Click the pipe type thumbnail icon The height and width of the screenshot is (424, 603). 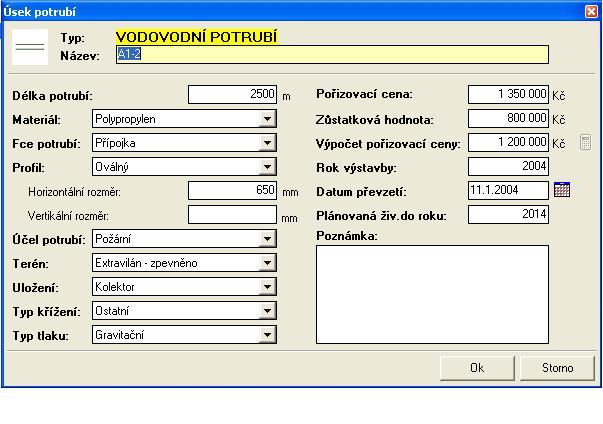30,47
